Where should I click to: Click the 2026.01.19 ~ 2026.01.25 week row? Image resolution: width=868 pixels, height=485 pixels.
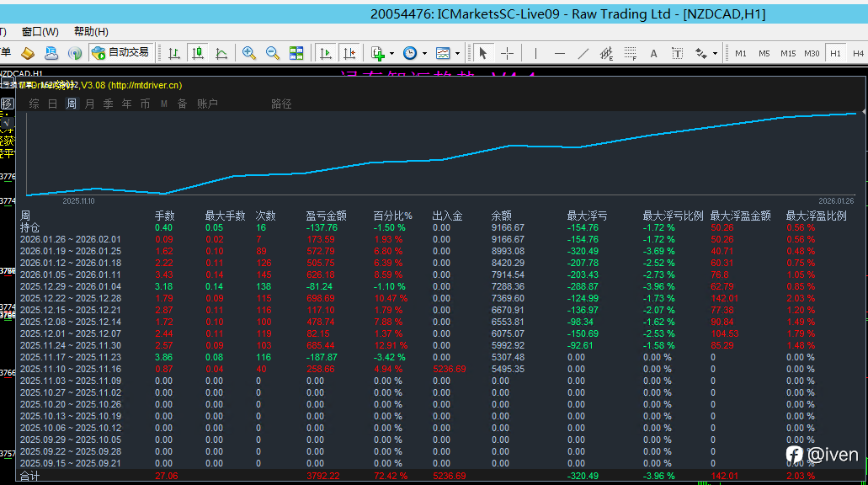(x=71, y=251)
